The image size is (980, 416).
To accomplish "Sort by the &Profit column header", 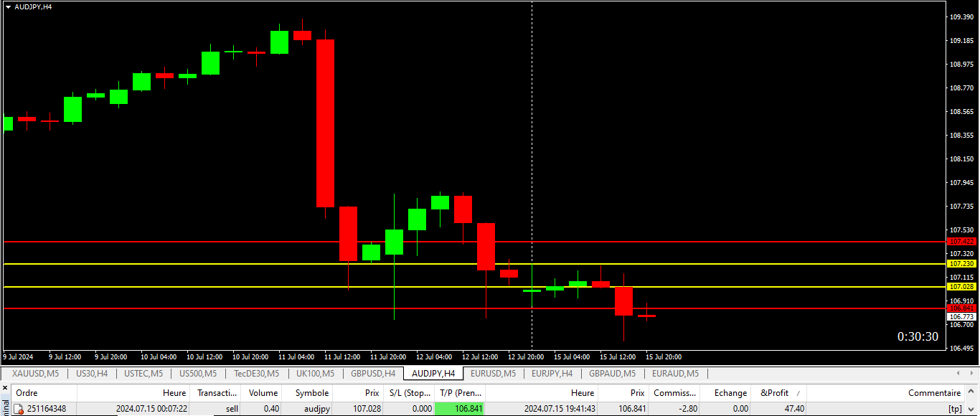I will pyautogui.click(x=779, y=393).
